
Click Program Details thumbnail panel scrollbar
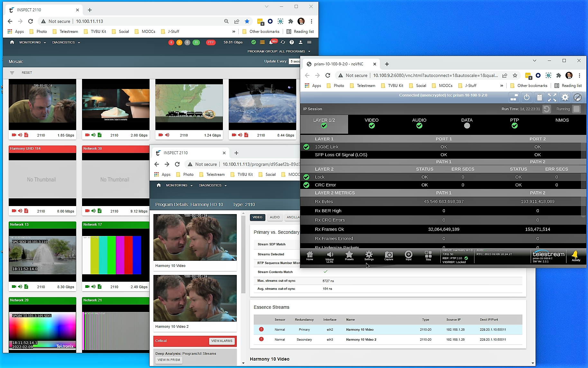(243, 254)
